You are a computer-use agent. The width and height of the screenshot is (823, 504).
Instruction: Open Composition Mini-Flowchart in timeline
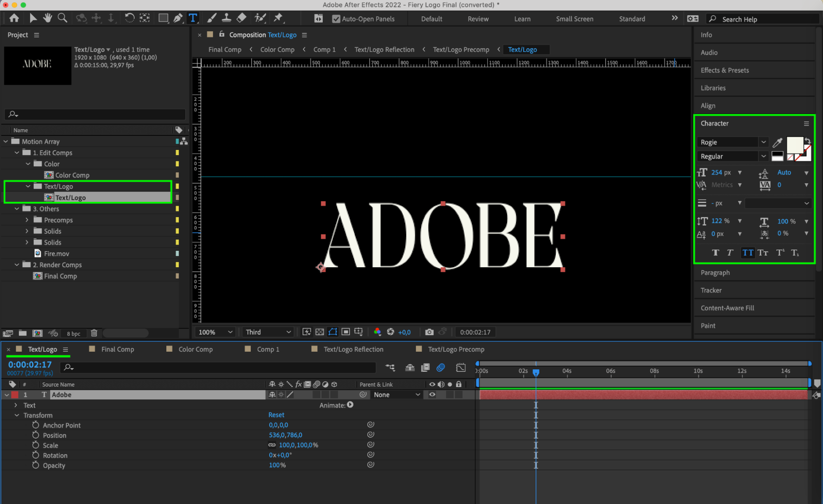click(390, 367)
